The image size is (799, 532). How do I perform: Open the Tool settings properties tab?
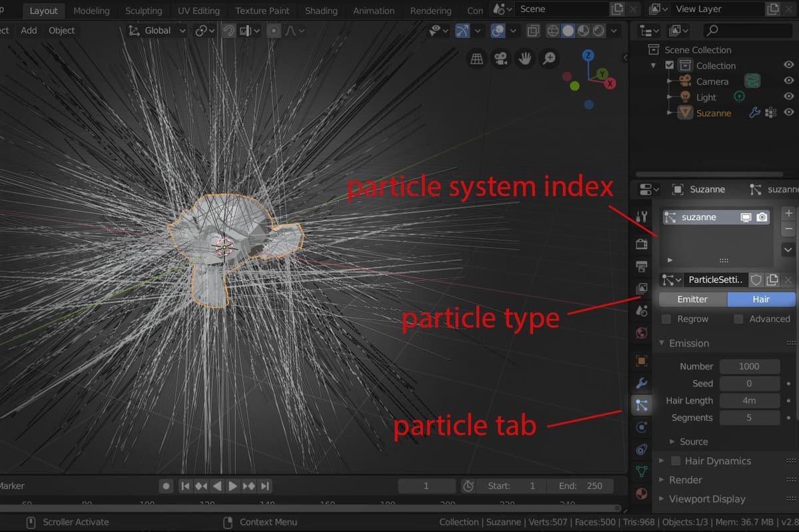pyautogui.click(x=642, y=217)
